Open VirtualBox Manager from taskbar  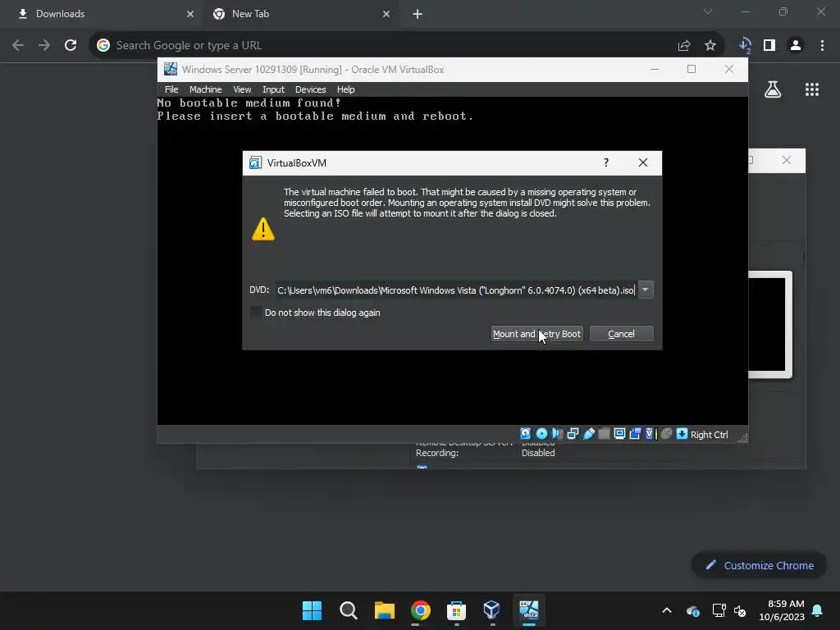[x=492, y=610]
